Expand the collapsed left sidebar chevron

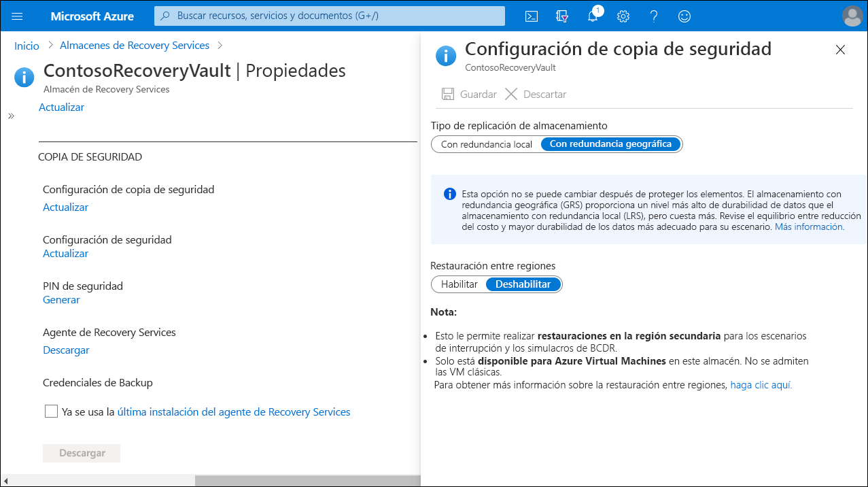click(x=11, y=115)
